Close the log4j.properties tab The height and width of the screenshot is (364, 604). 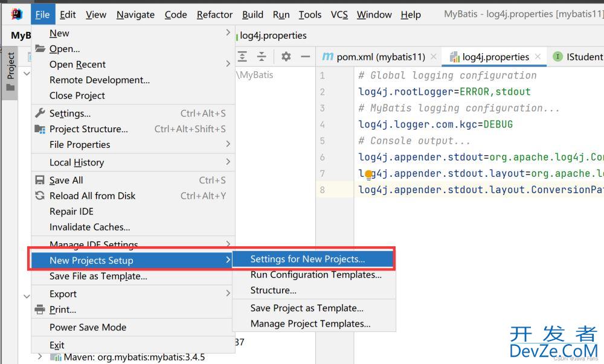pos(538,57)
